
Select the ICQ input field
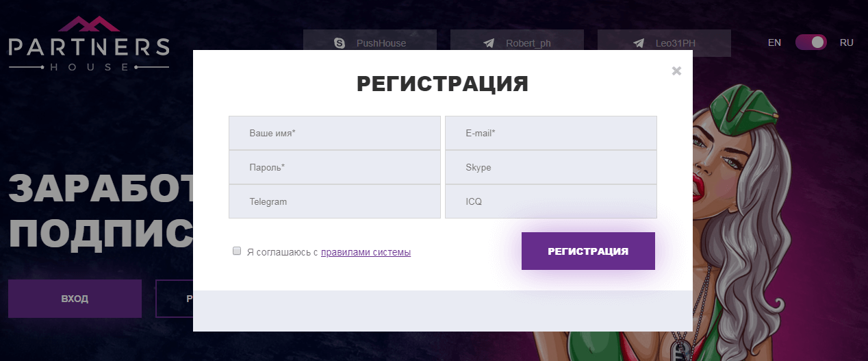[550, 202]
